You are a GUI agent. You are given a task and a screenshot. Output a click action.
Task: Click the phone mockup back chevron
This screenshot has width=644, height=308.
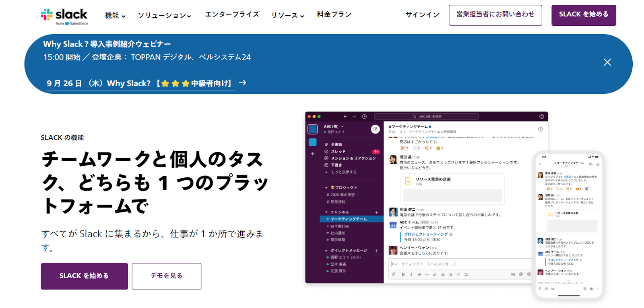coord(540,164)
